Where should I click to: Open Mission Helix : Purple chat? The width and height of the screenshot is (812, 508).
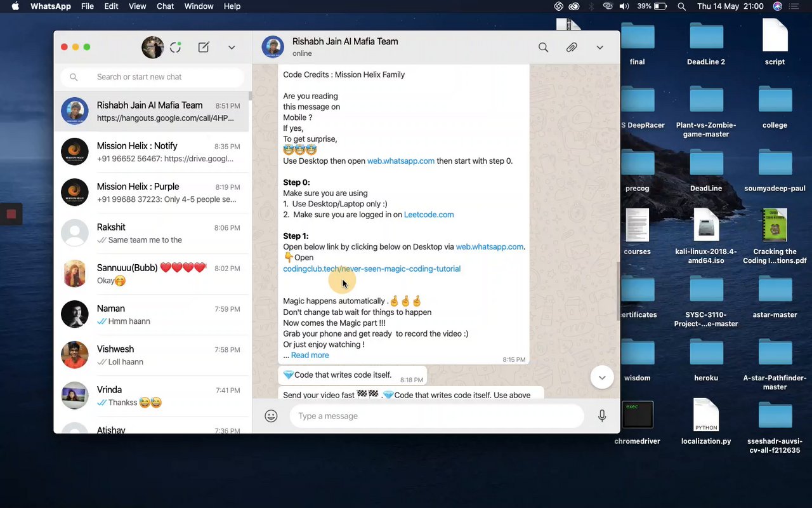click(152, 192)
